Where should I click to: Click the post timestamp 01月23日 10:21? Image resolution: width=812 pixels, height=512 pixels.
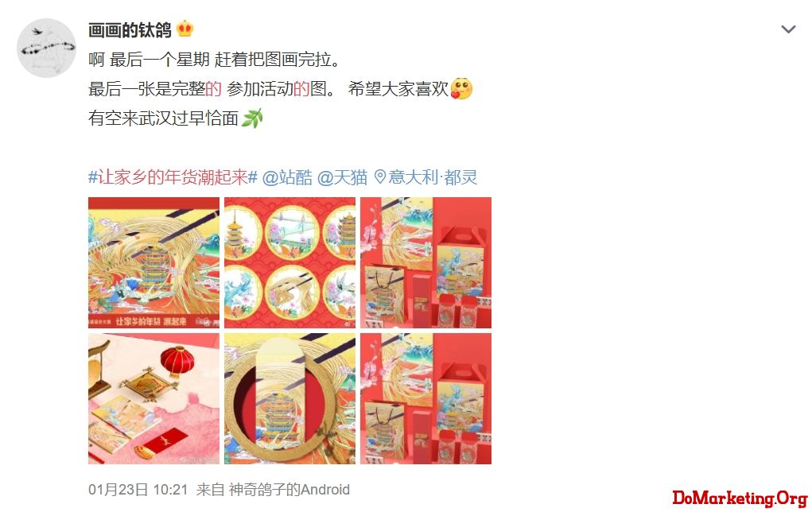click(x=138, y=490)
